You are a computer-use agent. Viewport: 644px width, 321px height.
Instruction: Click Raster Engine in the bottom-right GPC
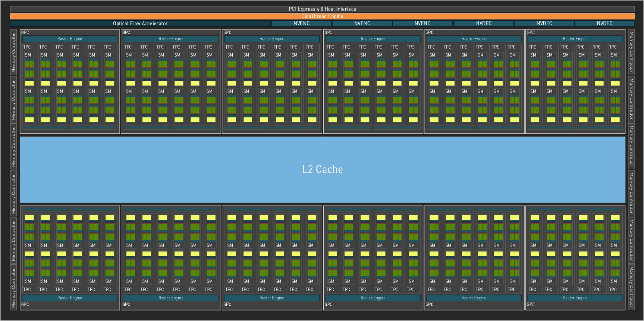coord(575,298)
